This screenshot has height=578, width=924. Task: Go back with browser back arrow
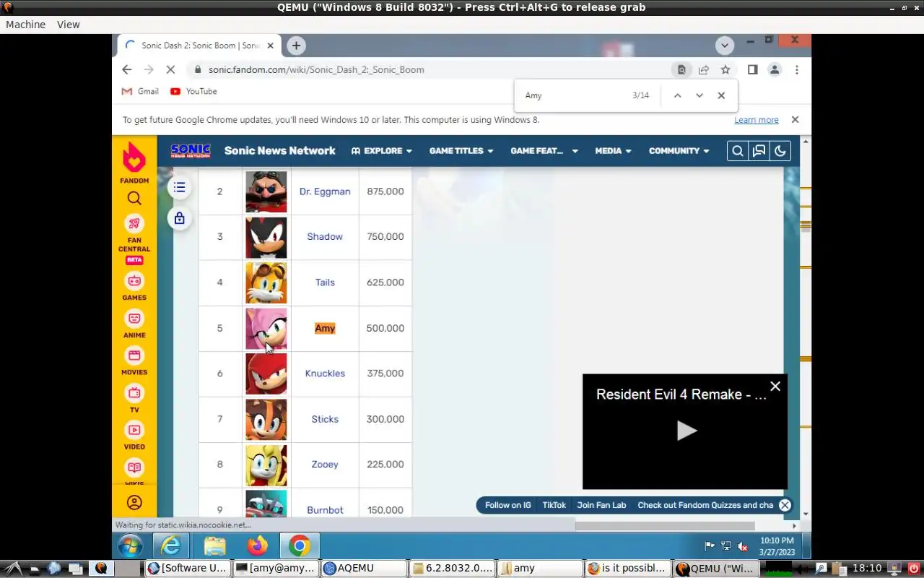(x=127, y=69)
